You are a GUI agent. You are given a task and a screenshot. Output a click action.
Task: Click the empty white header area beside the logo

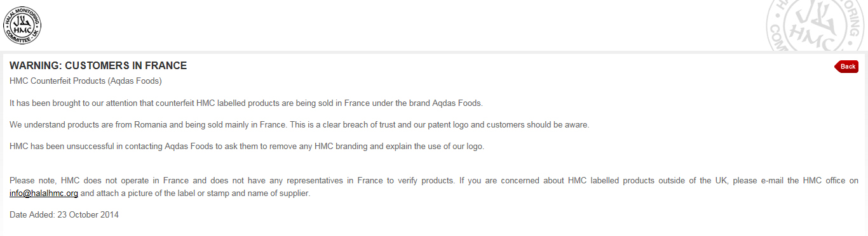tap(381, 25)
